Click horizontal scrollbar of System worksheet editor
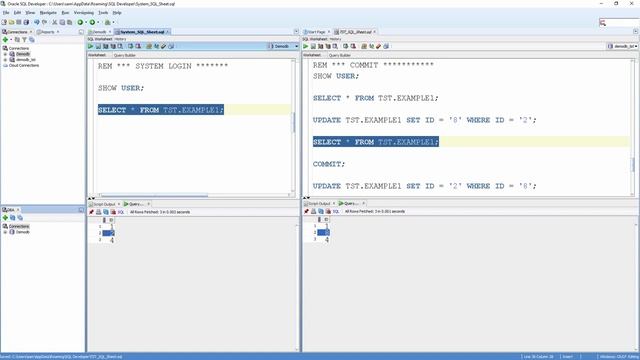The width and height of the screenshot is (640, 360). click(x=154, y=196)
